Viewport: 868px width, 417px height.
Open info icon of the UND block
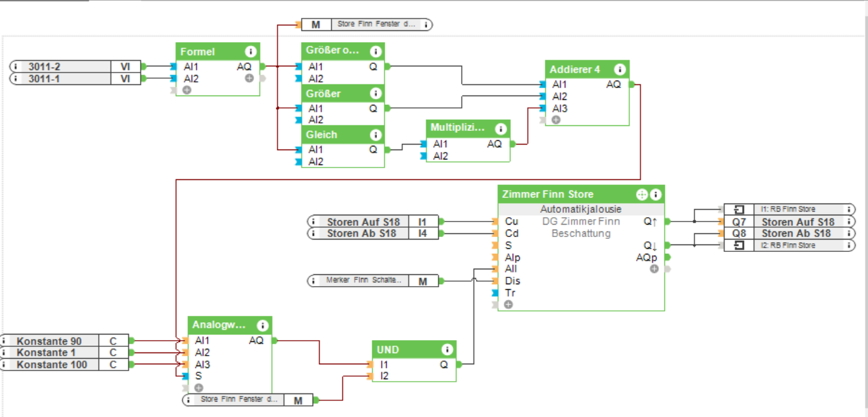[x=447, y=349]
